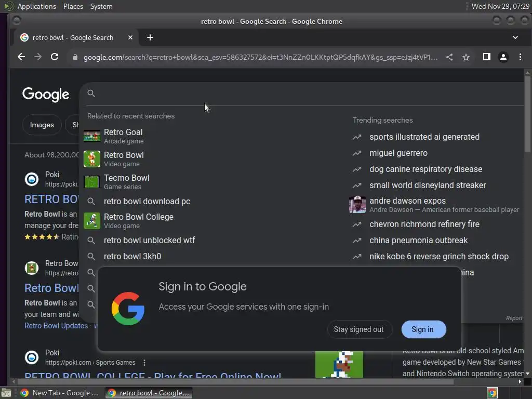Click the Stay signed out button
The height and width of the screenshot is (399, 532).
point(359,329)
